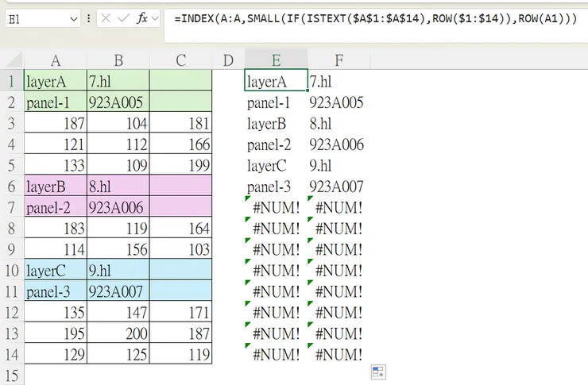Screen dimensions: 588x385
Task: Select row 6 header
Action: [12, 187]
